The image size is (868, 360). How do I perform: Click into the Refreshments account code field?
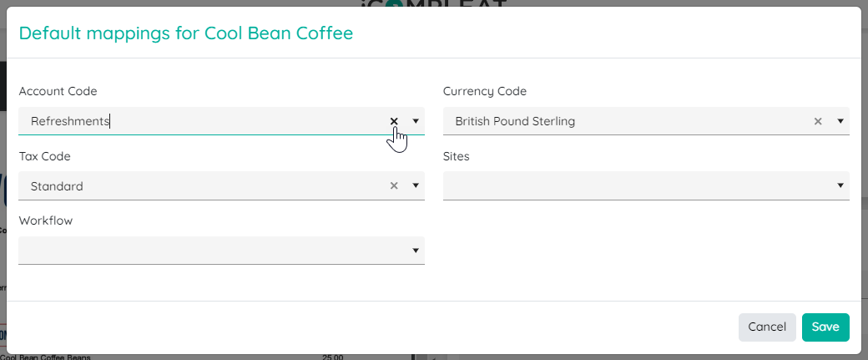click(x=203, y=121)
